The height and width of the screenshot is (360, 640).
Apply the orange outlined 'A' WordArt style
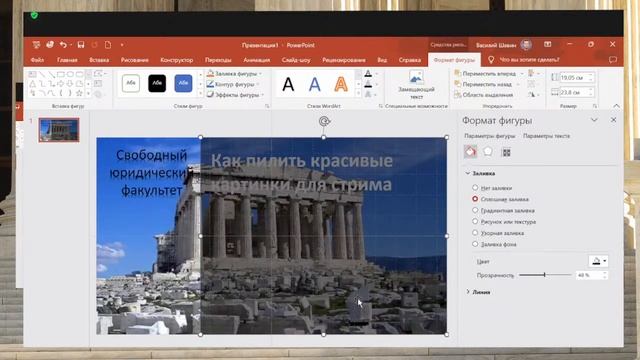click(341, 84)
